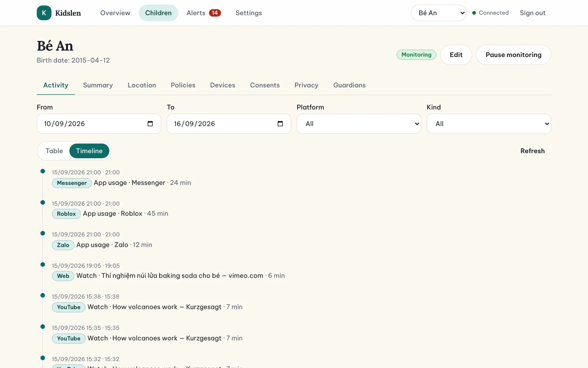Click timeline dot for Messenger entry
The width and height of the screenshot is (588, 368).
[43, 171]
